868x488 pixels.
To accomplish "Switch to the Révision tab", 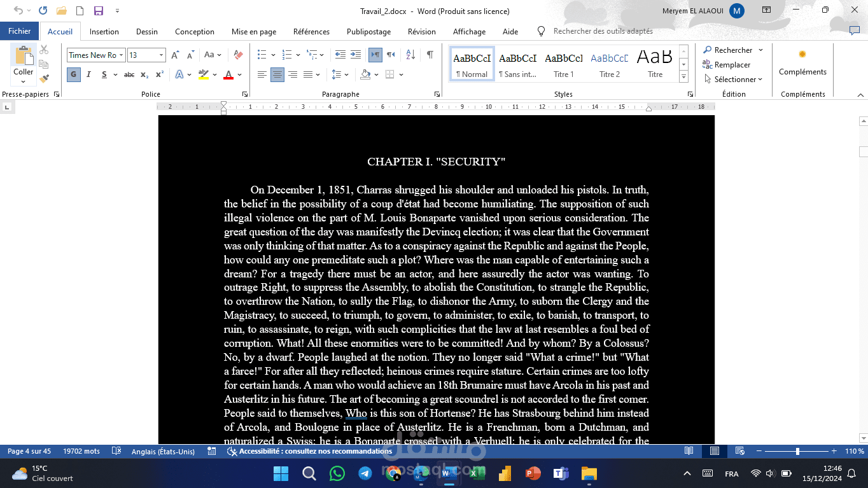I will coord(422,31).
